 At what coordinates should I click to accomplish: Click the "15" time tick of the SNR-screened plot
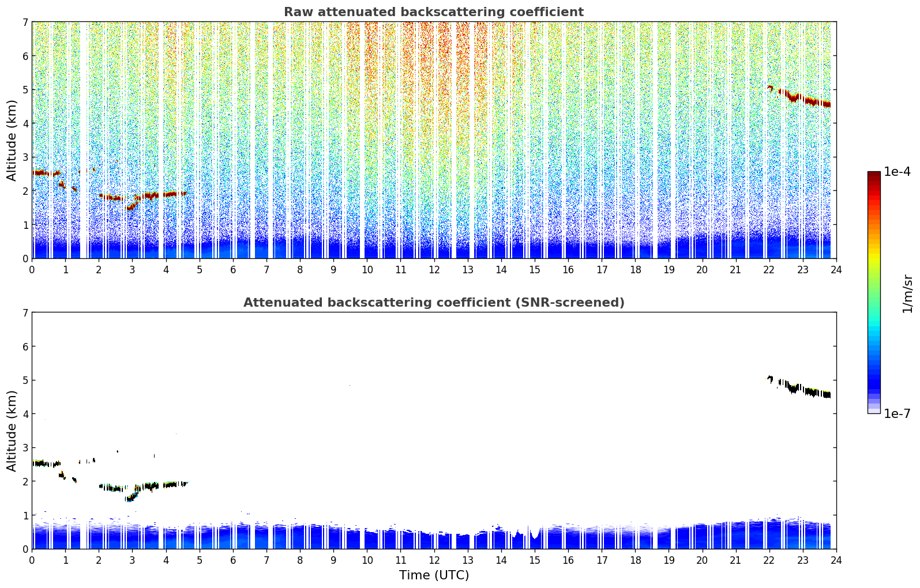tap(535, 560)
